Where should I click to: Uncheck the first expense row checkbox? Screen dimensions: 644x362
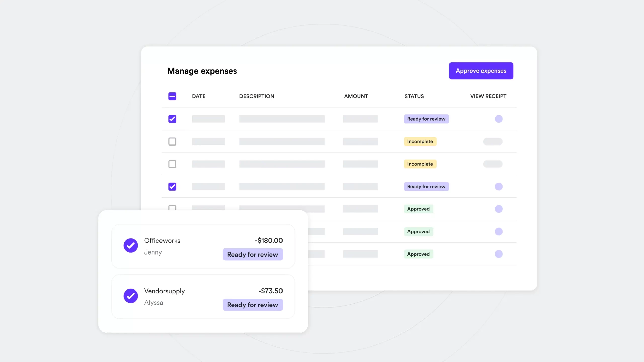point(172,119)
